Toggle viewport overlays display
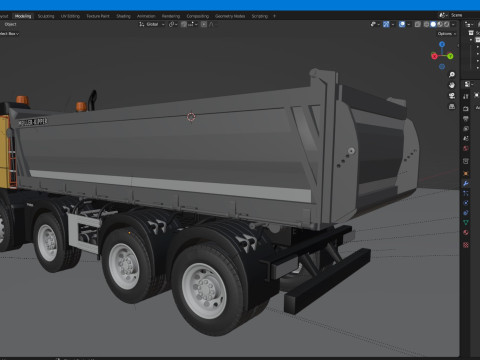The height and width of the screenshot is (360, 480). click(x=402, y=24)
